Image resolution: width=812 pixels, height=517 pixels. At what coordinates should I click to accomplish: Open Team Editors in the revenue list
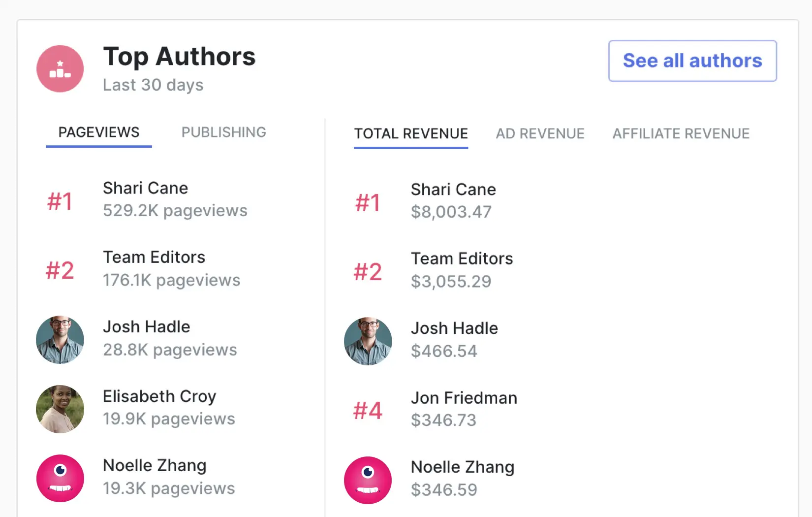click(462, 258)
